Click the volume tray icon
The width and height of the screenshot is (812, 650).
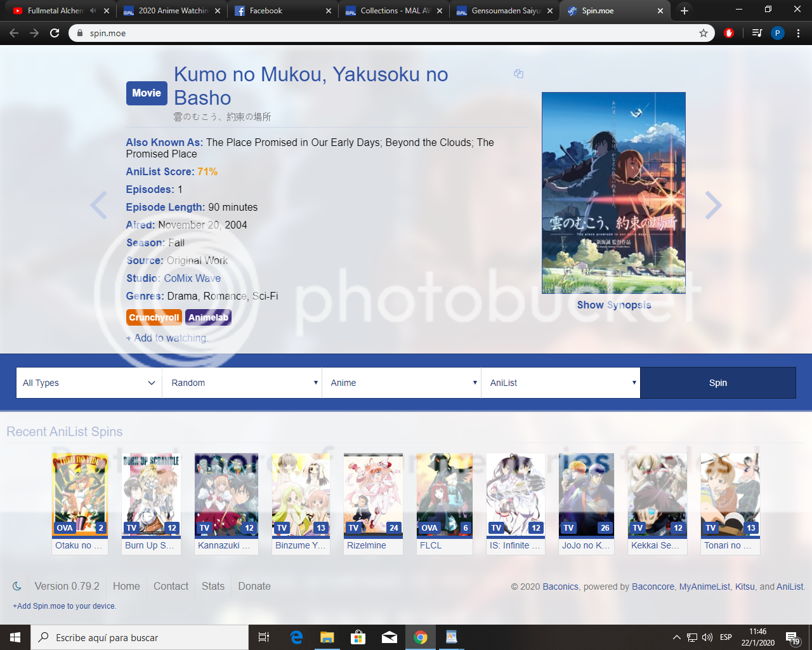707,637
